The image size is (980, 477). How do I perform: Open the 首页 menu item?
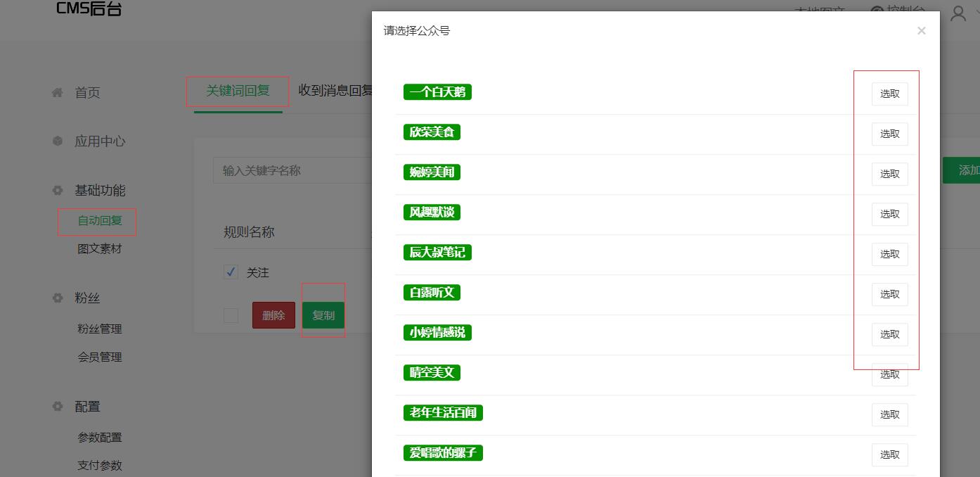tap(88, 92)
